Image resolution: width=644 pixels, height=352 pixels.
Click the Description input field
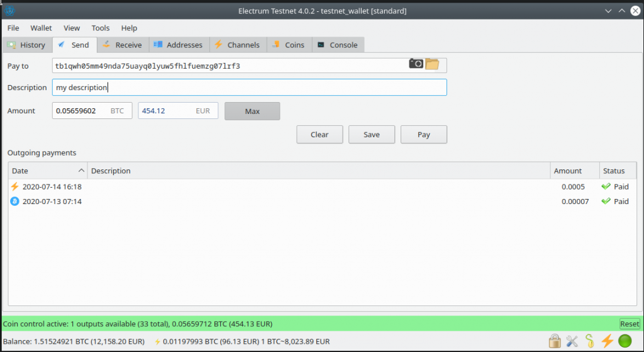pos(249,87)
